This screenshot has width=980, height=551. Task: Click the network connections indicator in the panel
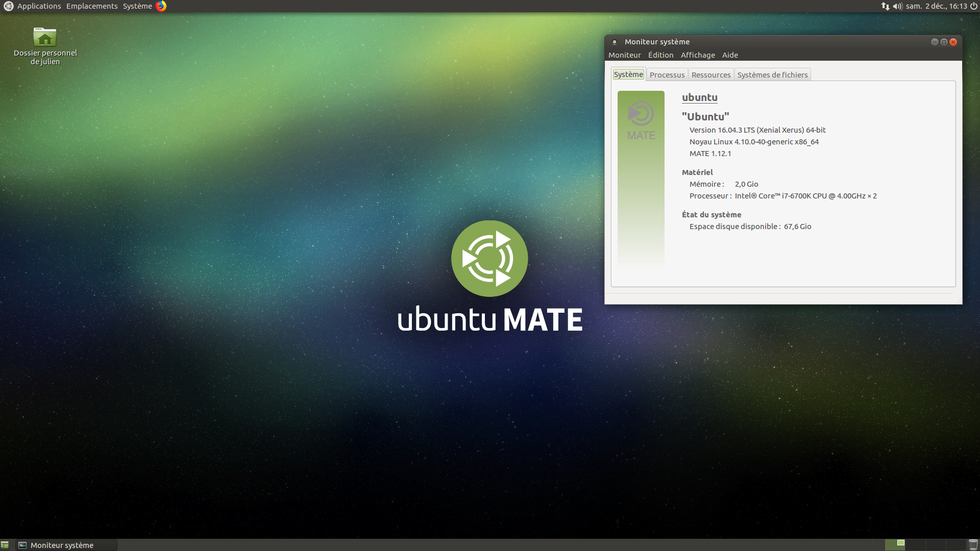click(885, 6)
